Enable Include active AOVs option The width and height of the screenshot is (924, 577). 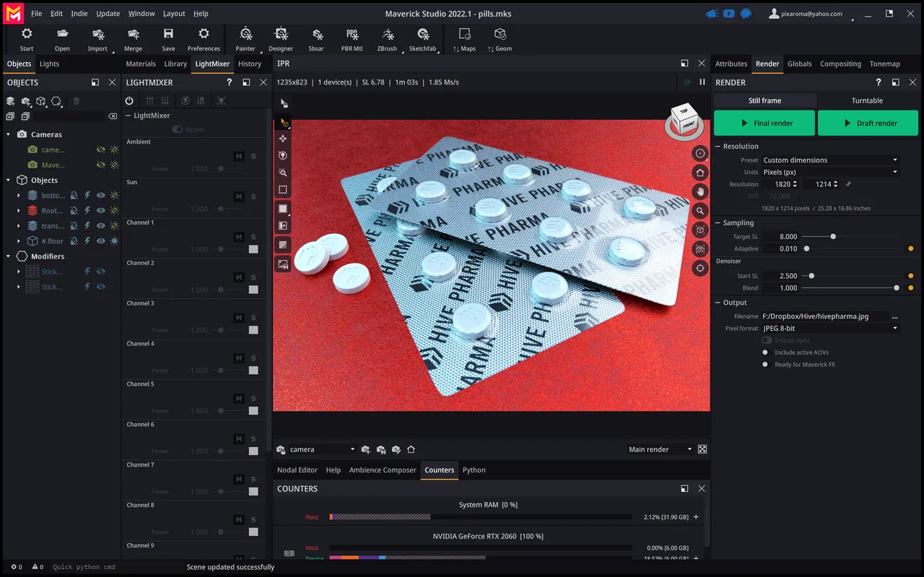click(765, 352)
